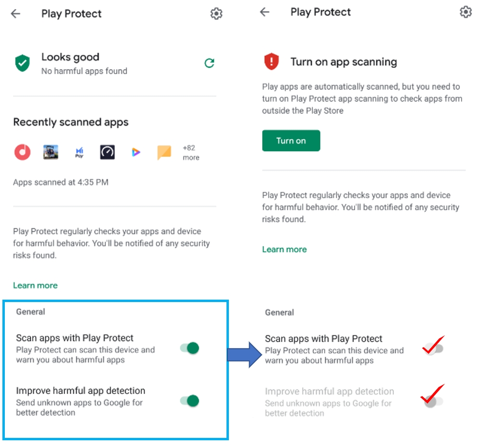The width and height of the screenshot is (478, 448).
Task: Select the red circular music app icon
Action: point(22,152)
